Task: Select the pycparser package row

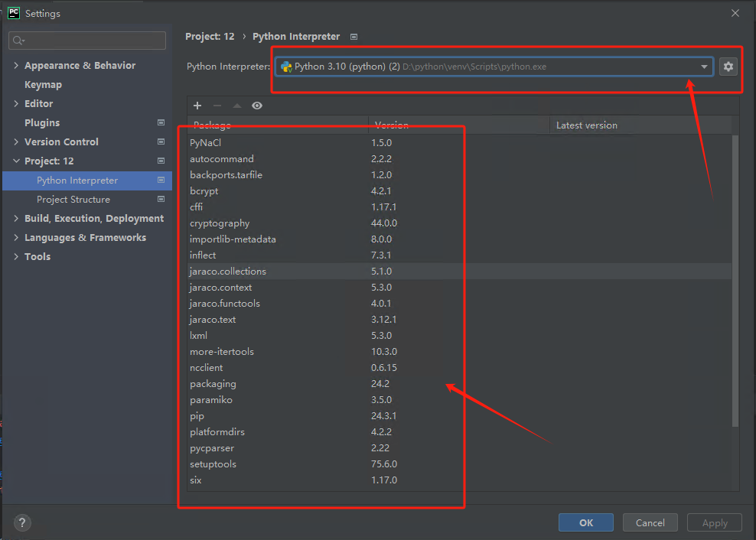Action: (459, 448)
